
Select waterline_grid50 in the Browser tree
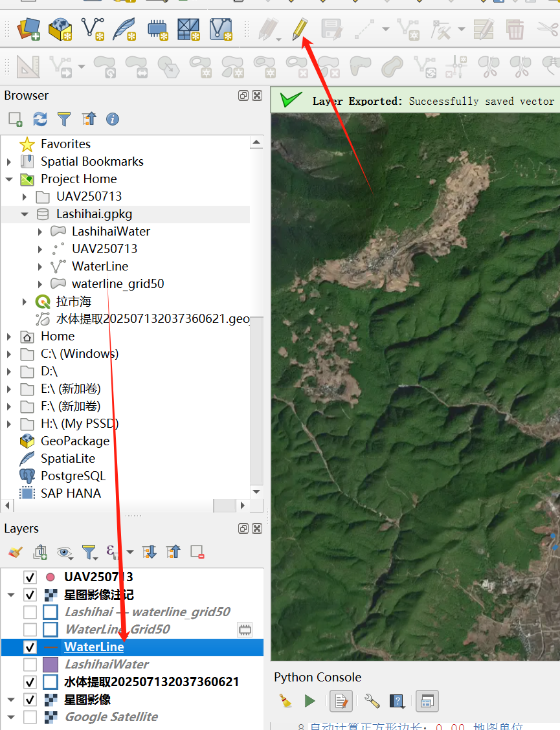point(118,284)
